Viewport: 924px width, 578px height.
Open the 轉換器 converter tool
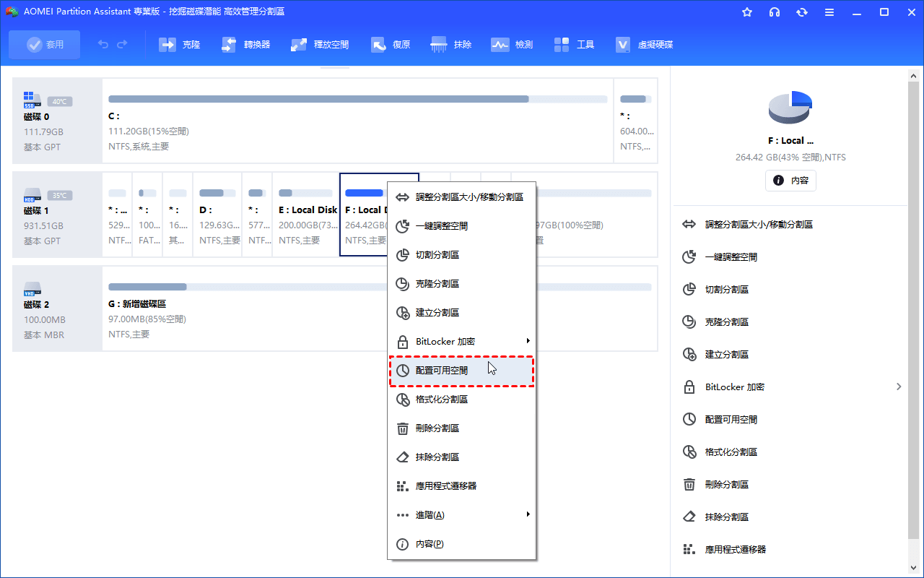coord(229,45)
